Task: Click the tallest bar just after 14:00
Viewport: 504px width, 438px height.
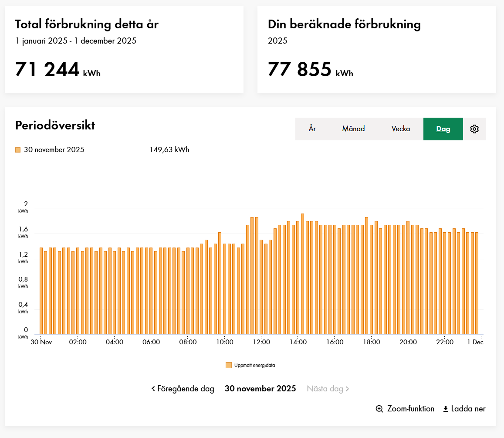Action: coord(302,275)
